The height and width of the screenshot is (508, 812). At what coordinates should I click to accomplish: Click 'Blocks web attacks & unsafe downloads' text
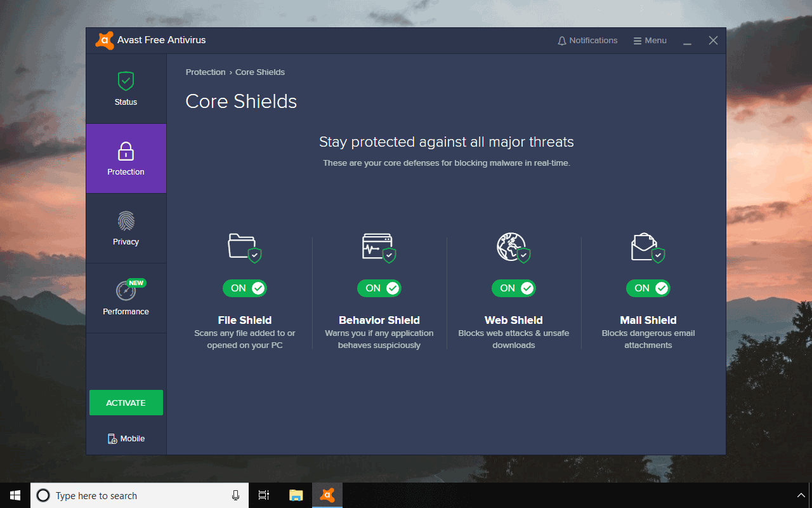point(514,339)
